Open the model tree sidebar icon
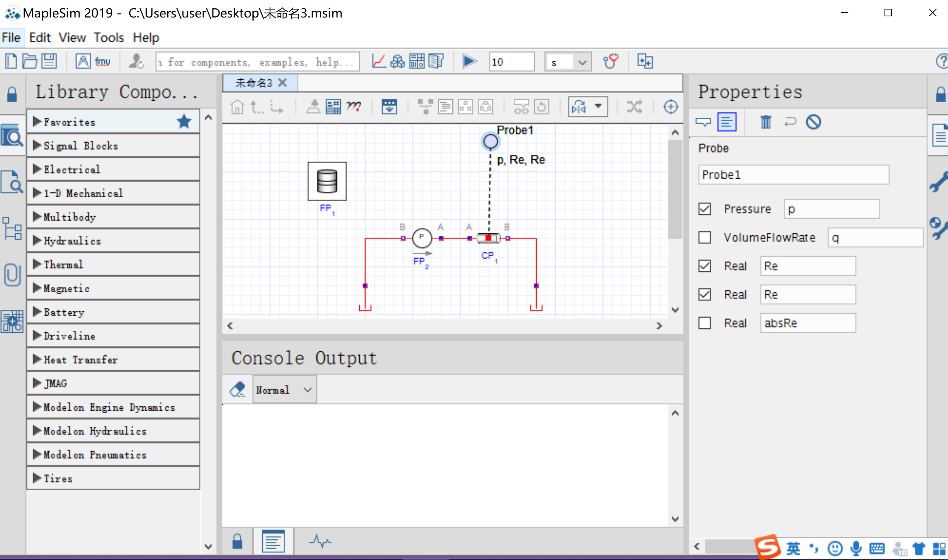Viewport: 948px width, 560px height. tap(12, 228)
